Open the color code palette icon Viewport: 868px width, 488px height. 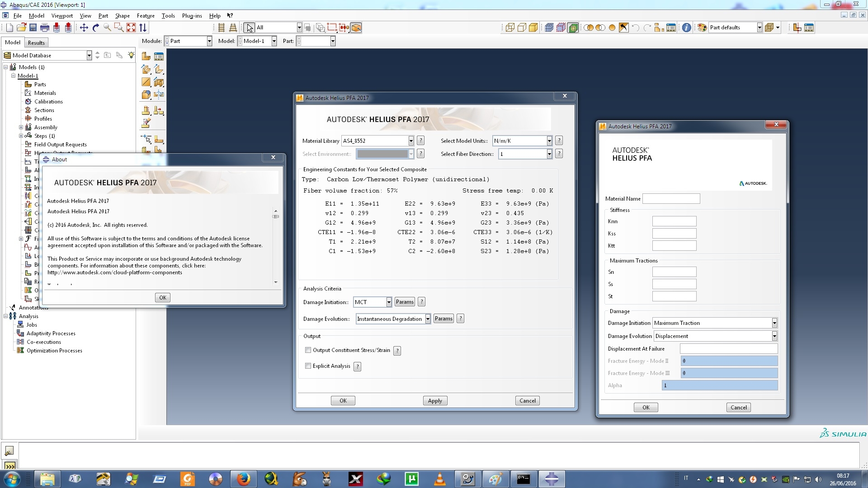pos(702,28)
